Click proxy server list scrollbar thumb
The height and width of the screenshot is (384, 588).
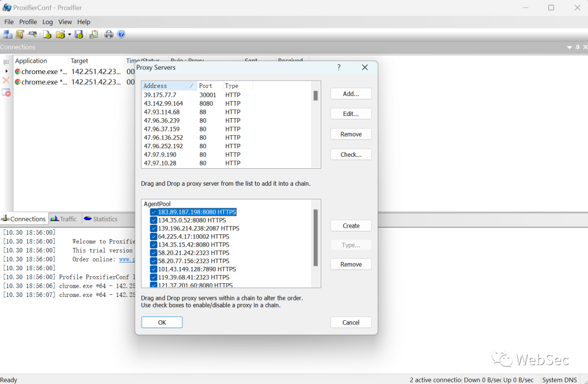(x=316, y=96)
